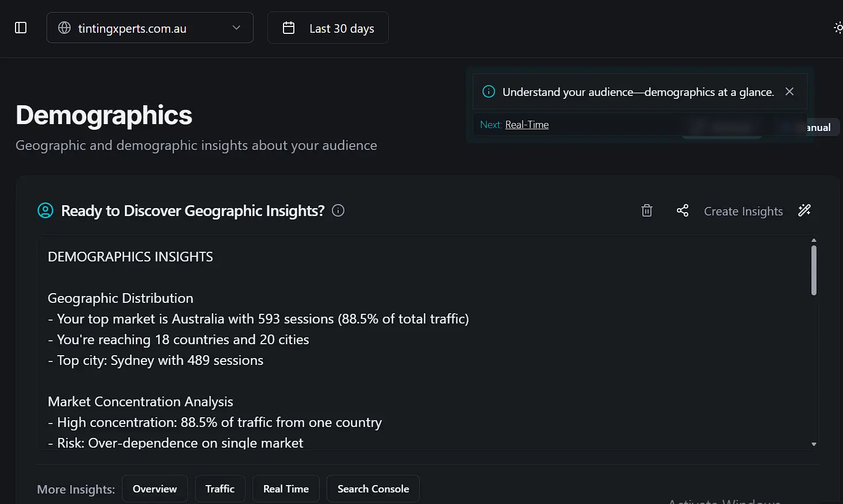Share insights via the share icon
This screenshot has width=843, height=504.
(x=682, y=210)
